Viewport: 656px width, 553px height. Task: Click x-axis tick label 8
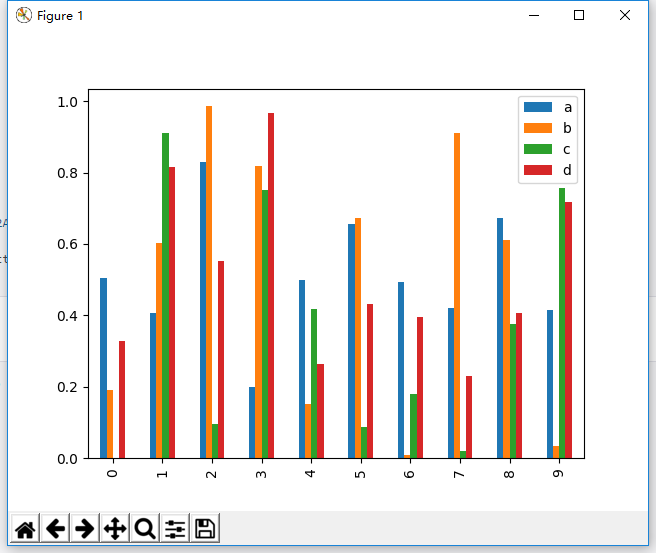[509, 474]
